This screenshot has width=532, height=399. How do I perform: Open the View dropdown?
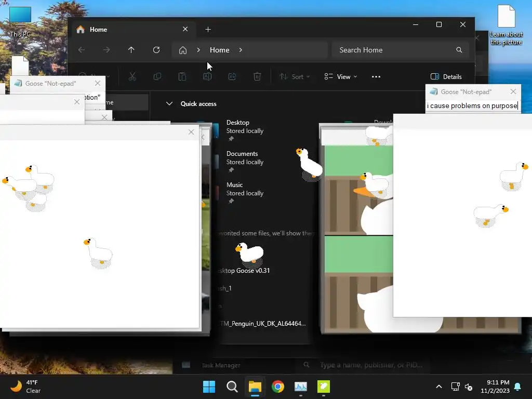point(341,77)
